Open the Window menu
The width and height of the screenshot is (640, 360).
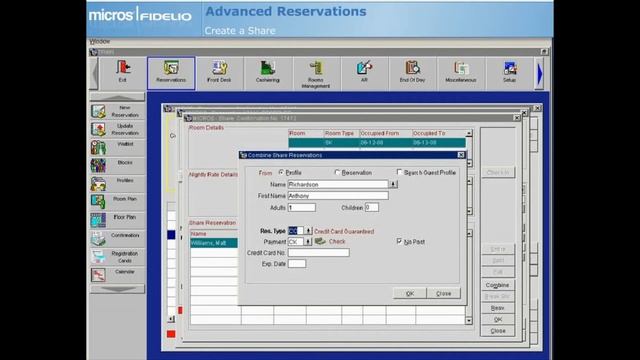(100, 42)
